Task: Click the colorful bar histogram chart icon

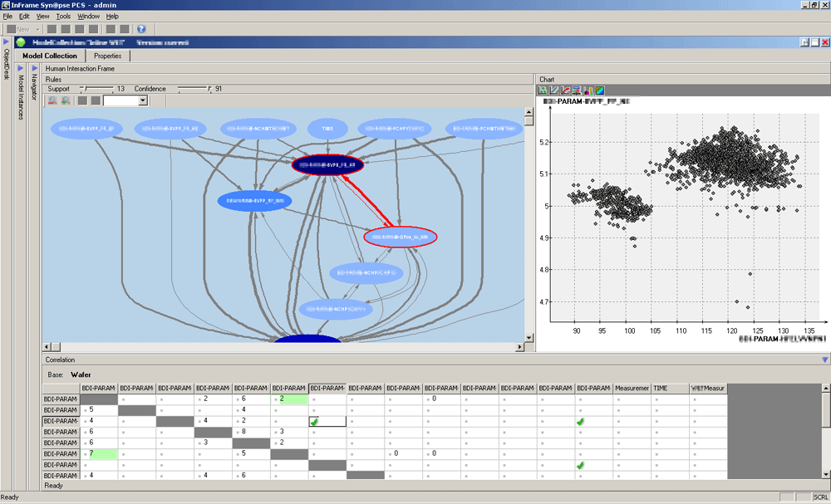Action: (588, 90)
